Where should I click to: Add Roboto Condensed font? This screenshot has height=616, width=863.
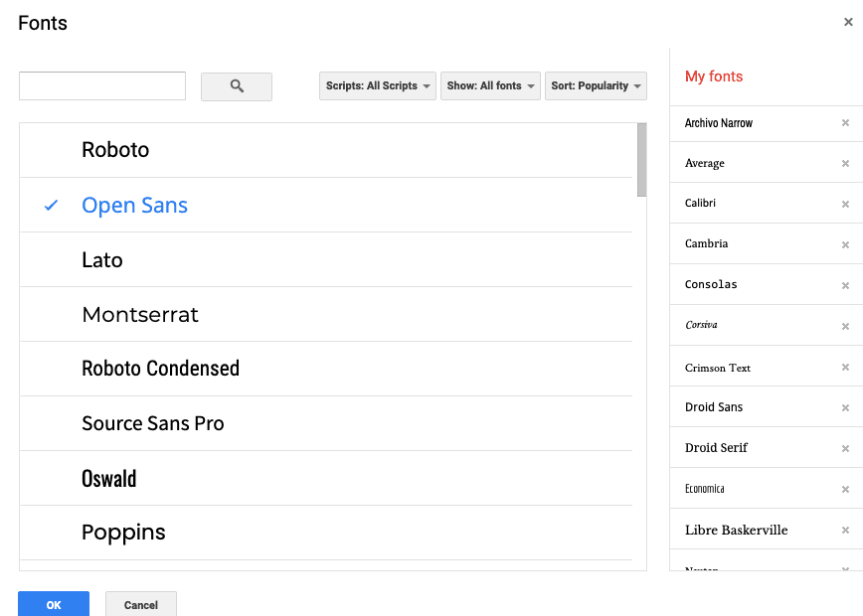[326, 369]
